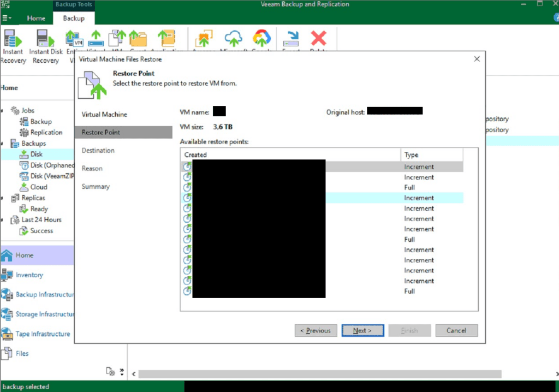This screenshot has height=392, width=559.
Task: Open the main application menu dropdown
Action: point(7,18)
